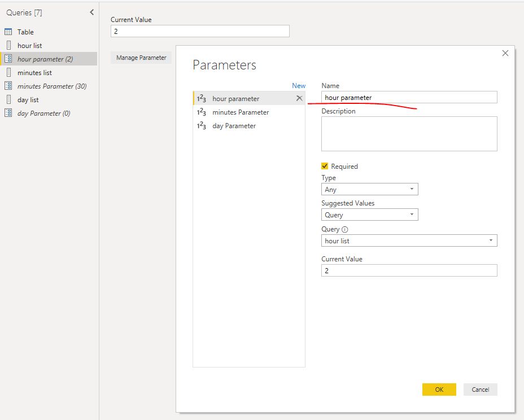
Task: Click the Parameters dialog title
Action: click(x=224, y=65)
